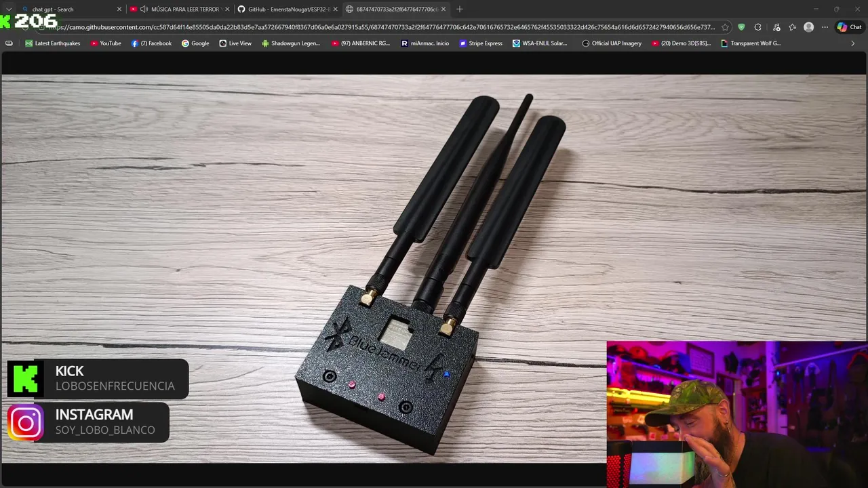Open the Copilot Chat button
Screen dimensions: 868x488
[849, 27]
